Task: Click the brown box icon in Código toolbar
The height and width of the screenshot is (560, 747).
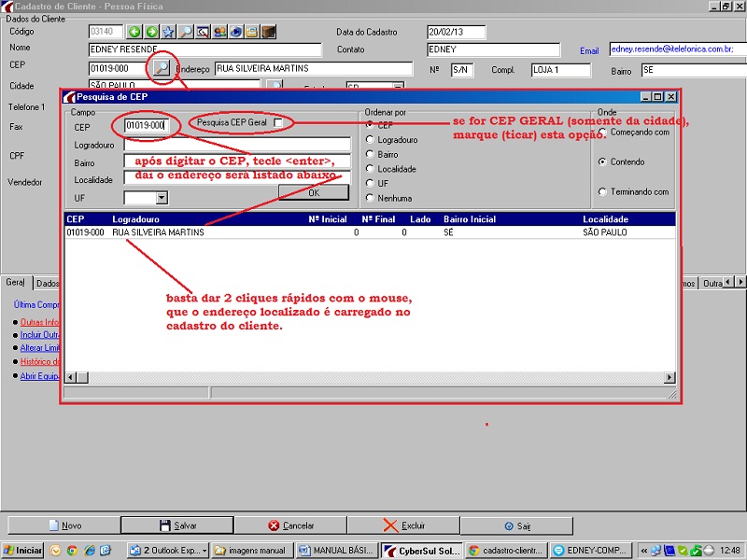Action: tap(269, 32)
